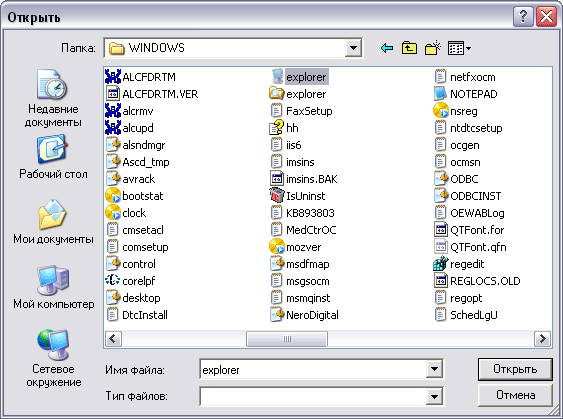The width and height of the screenshot is (563, 419).
Task: Select the QTFont.for file
Action: pos(469,230)
